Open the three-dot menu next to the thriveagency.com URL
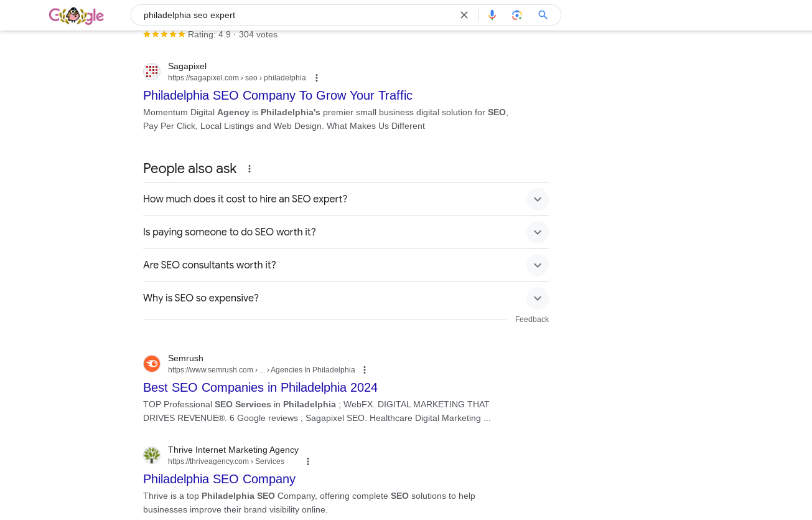812x520 pixels. [308, 461]
